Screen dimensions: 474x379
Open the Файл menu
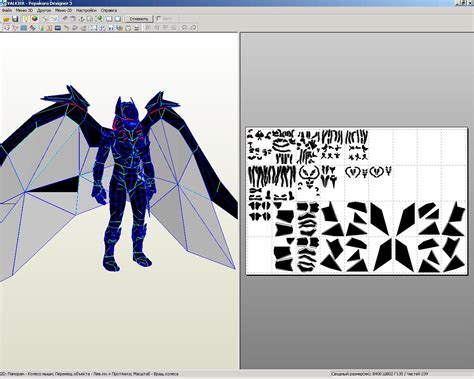[x=7, y=10]
